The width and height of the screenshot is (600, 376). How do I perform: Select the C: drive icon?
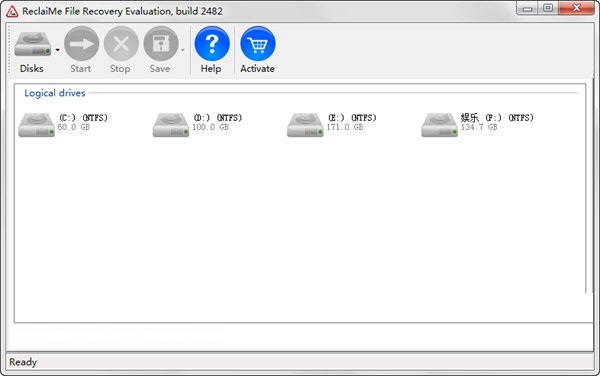(36, 125)
